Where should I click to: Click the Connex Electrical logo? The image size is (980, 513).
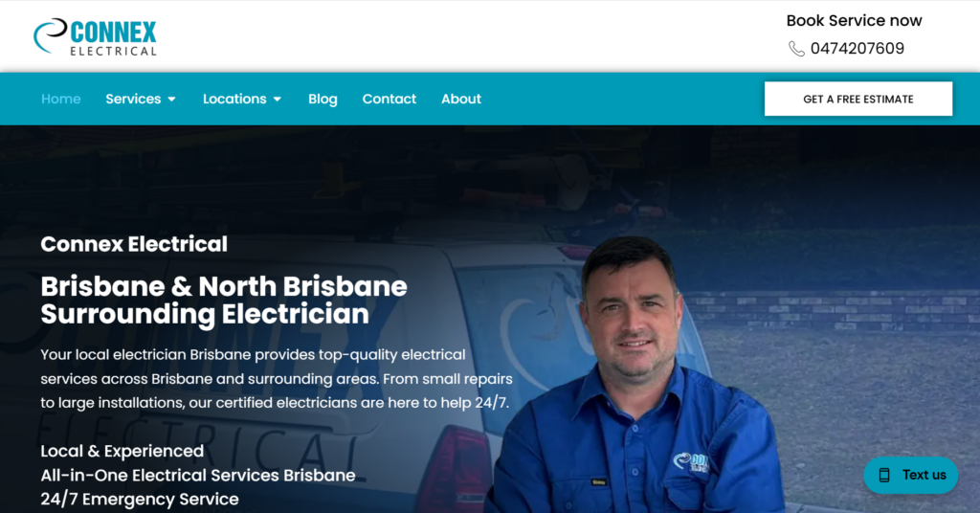point(95,37)
